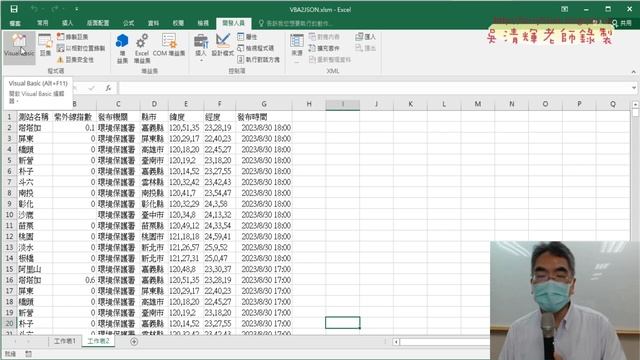This screenshot has height=360, width=640.
Task: Open the Customize Quick Access Toolbar dropdown
Action: click(x=76, y=9)
